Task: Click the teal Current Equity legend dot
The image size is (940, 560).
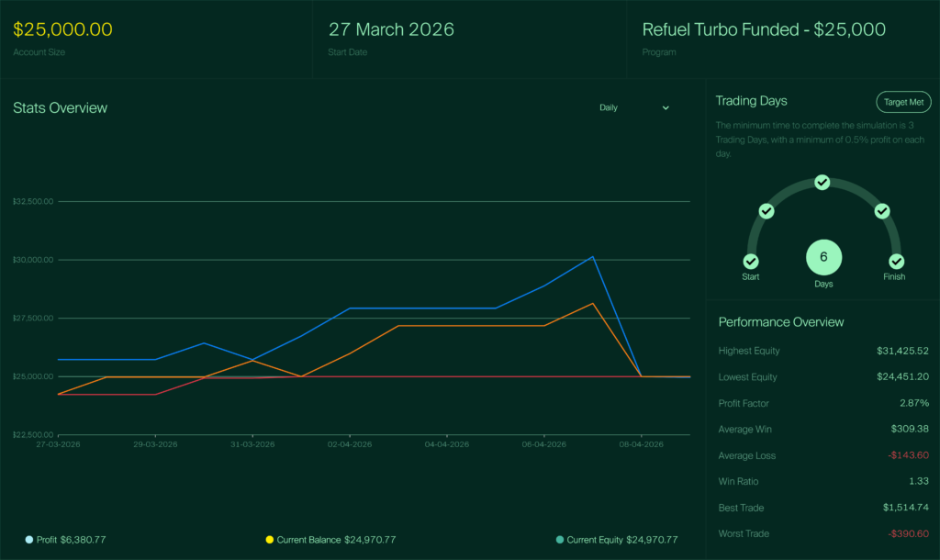Action: click(x=560, y=540)
